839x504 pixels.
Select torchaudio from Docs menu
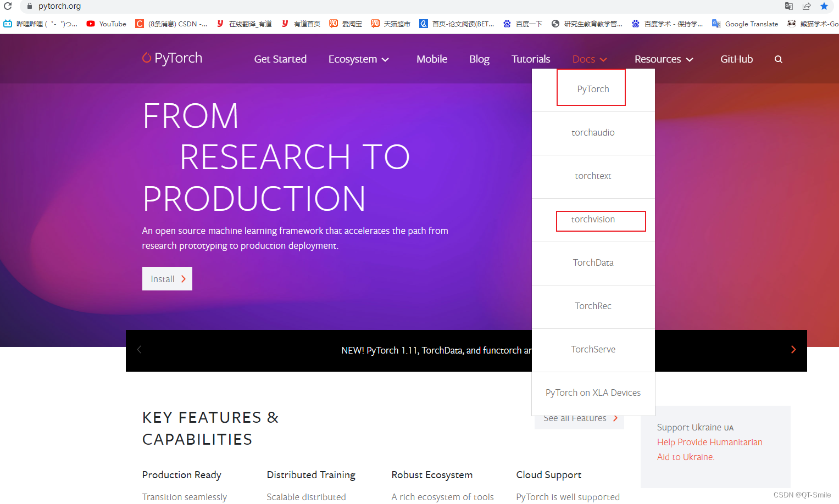pos(593,133)
